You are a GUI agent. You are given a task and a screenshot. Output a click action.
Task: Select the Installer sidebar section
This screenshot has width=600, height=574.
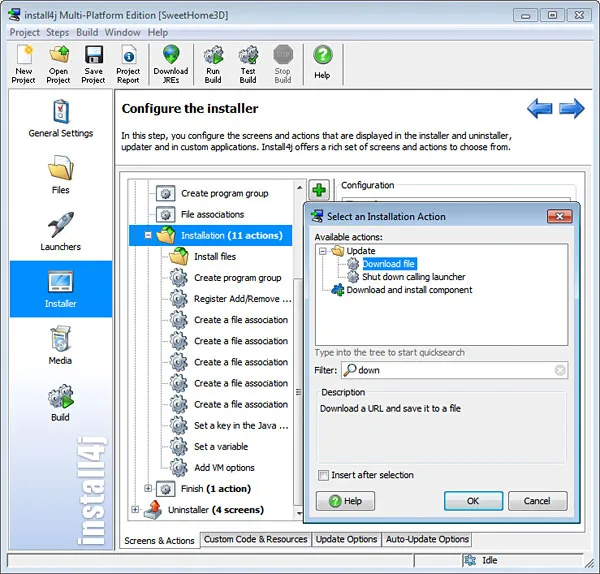click(61, 289)
